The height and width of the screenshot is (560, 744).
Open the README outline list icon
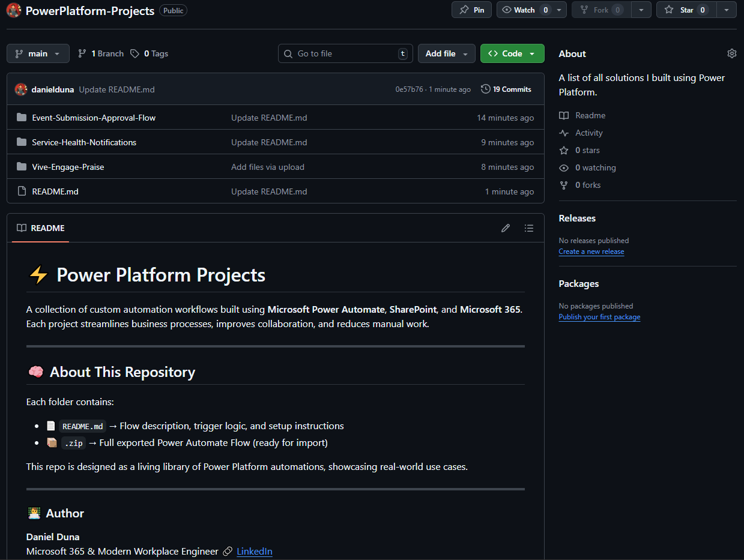click(529, 228)
